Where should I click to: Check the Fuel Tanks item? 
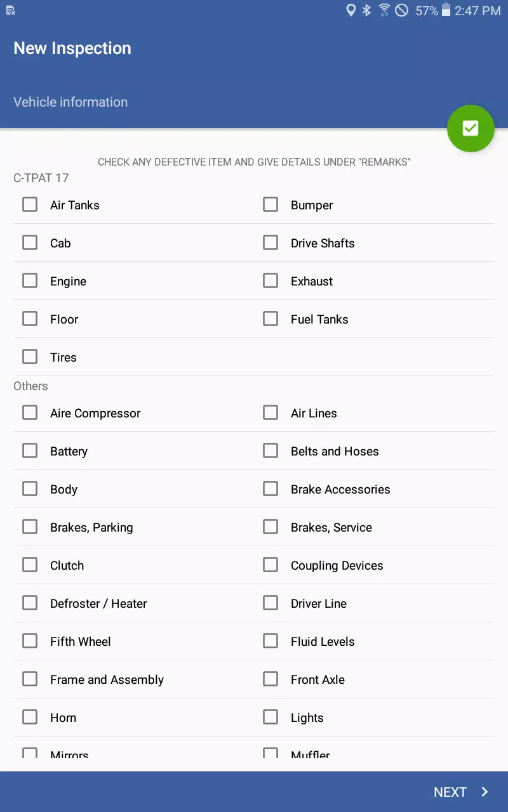(x=271, y=318)
